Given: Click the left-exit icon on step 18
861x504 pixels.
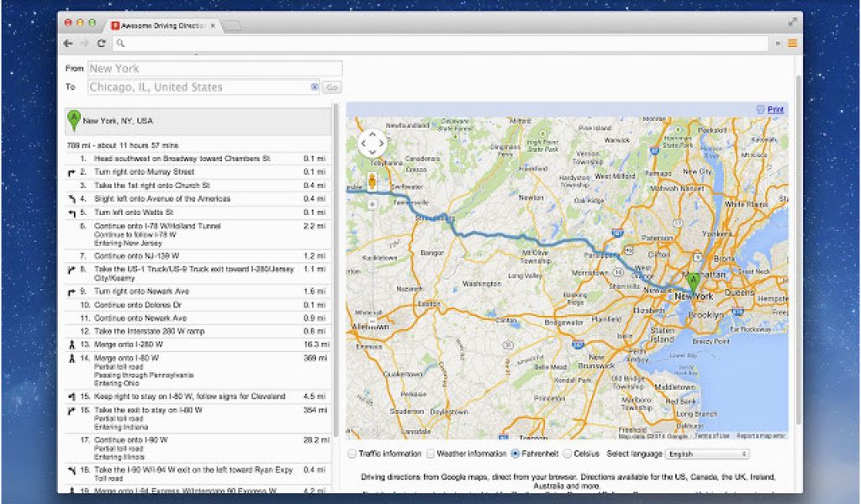Looking at the screenshot, I should (x=71, y=470).
